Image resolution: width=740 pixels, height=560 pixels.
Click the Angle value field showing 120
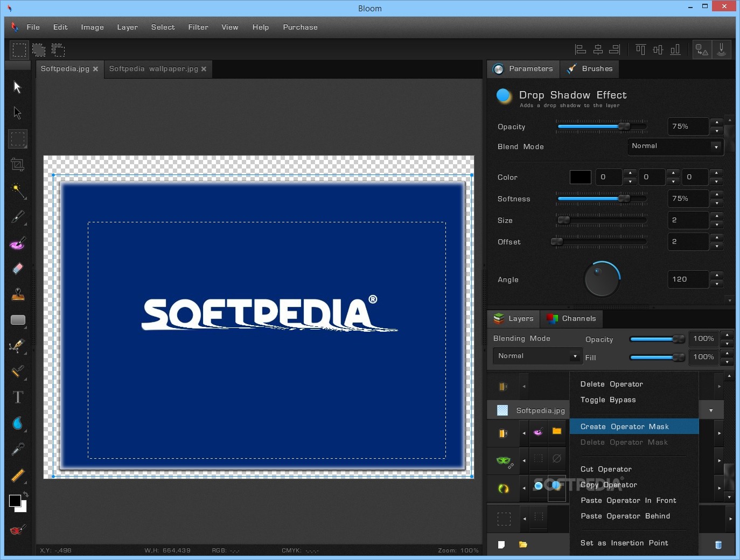(x=688, y=279)
